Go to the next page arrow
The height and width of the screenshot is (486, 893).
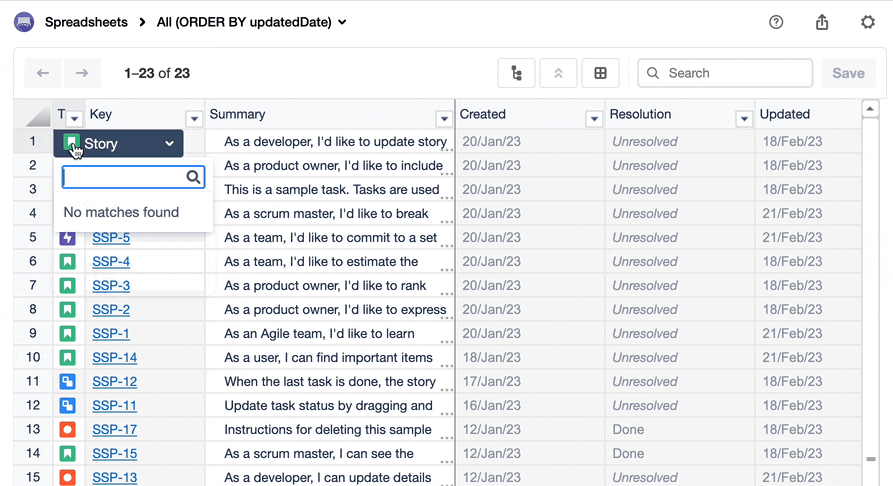pyautogui.click(x=82, y=73)
